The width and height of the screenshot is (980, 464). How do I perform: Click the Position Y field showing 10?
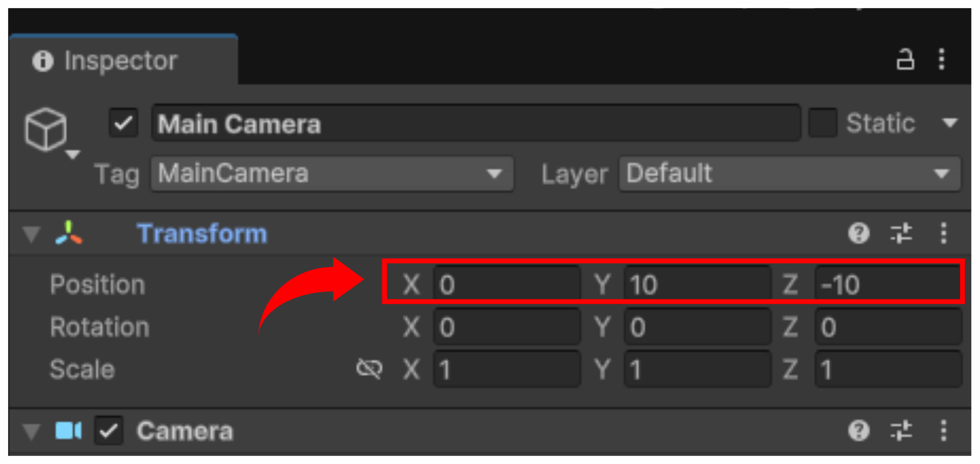click(697, 284)
